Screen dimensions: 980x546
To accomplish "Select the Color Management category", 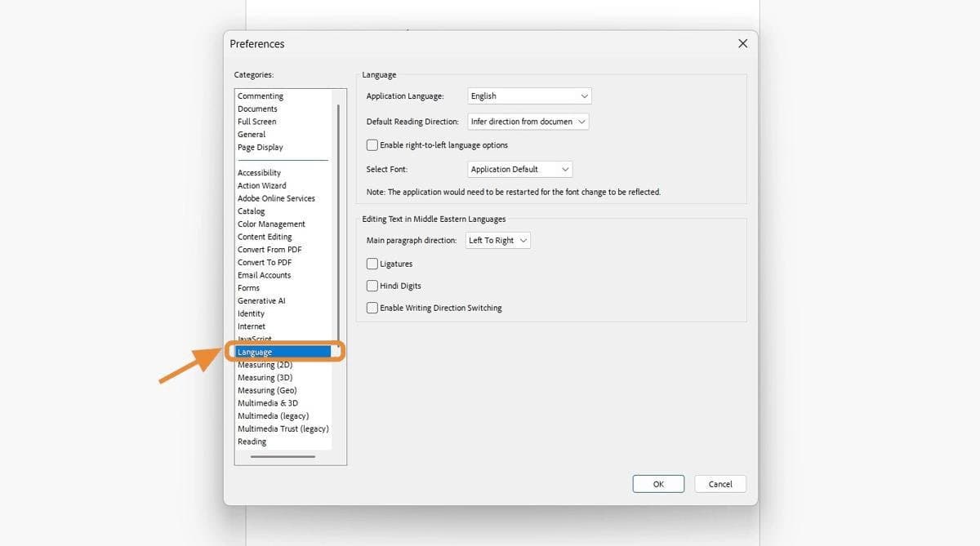I will pyautogui.click(x=271, y=224).
